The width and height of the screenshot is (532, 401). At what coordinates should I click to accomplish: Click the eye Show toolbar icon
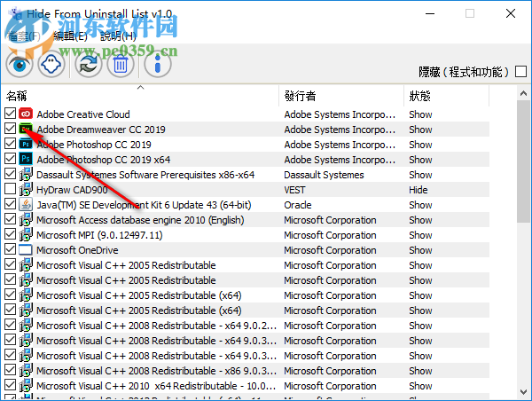coord(20,64)
